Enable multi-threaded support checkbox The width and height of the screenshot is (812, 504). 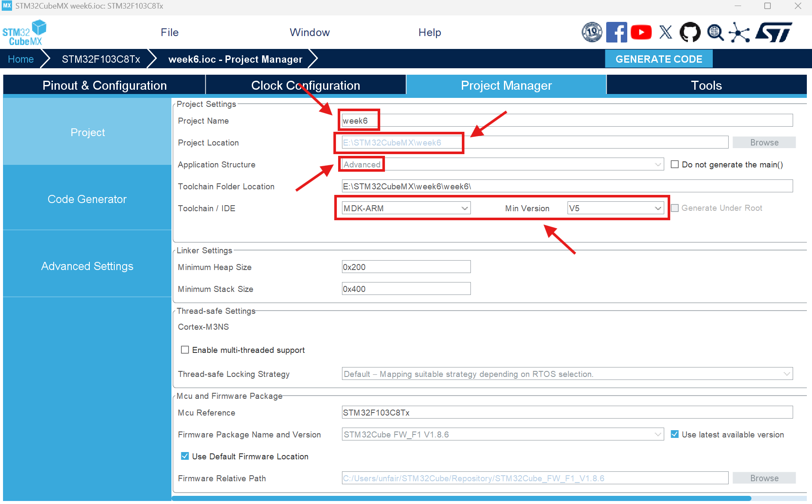coord(185,350)
